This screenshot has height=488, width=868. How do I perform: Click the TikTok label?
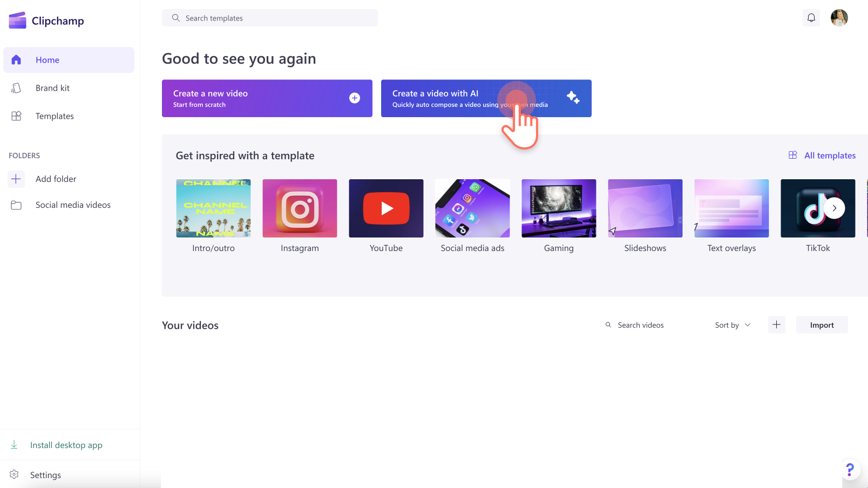point(818,248)
